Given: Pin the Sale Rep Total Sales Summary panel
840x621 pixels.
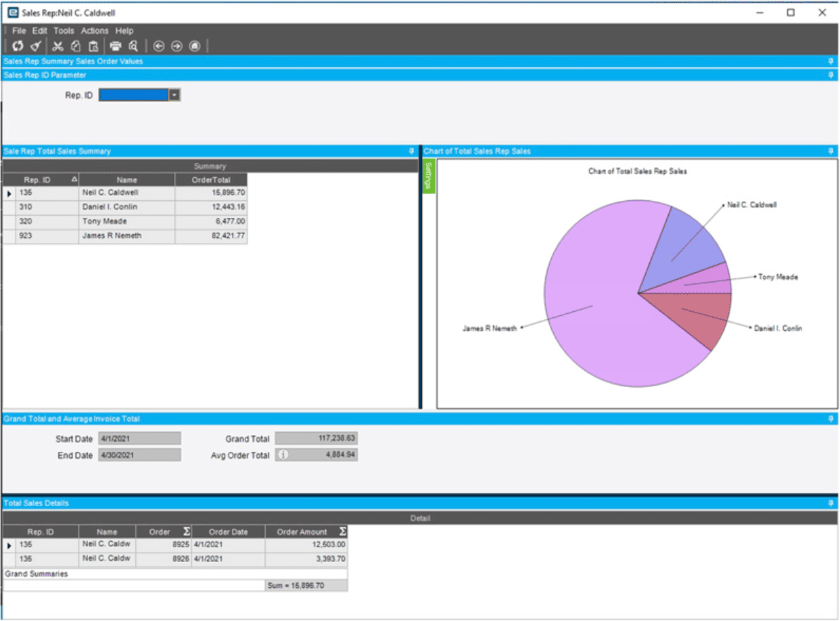Looking at the screenshot, I should pos(411,151).
